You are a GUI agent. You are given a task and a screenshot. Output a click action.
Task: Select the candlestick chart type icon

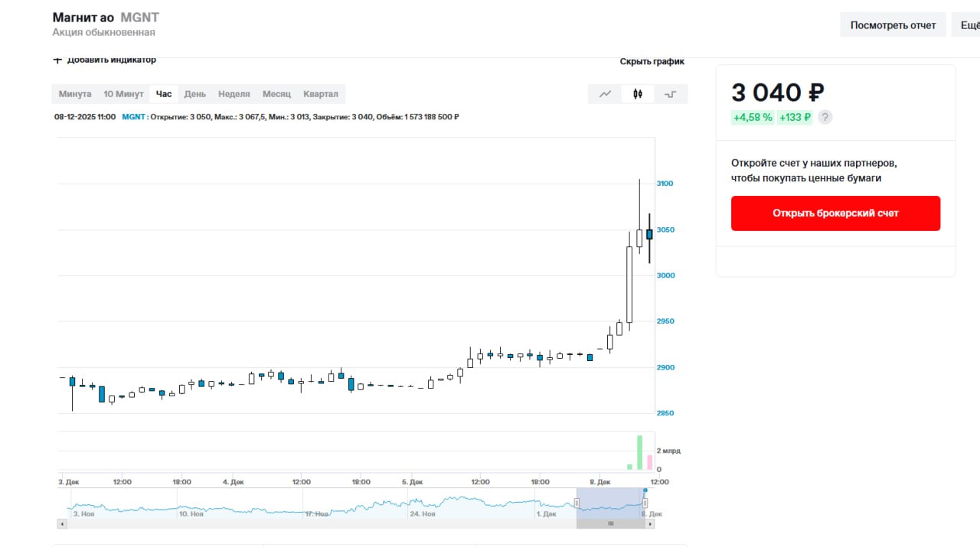point(638,94)
